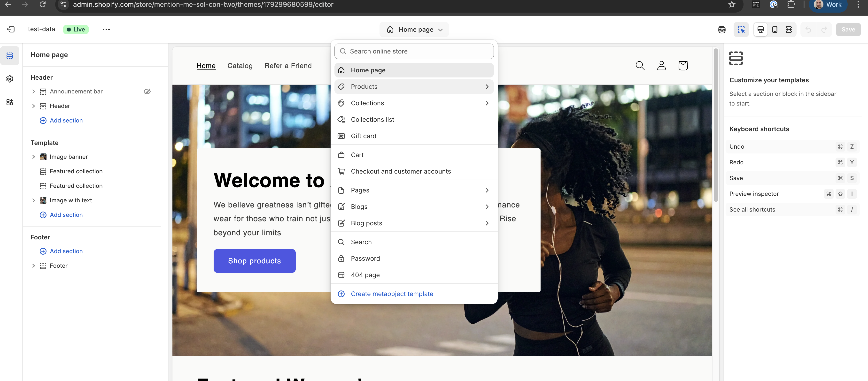The image size is (868, 381).
Task: Toggle Announcement bar visibility eye
Action: tap(147, 91)
